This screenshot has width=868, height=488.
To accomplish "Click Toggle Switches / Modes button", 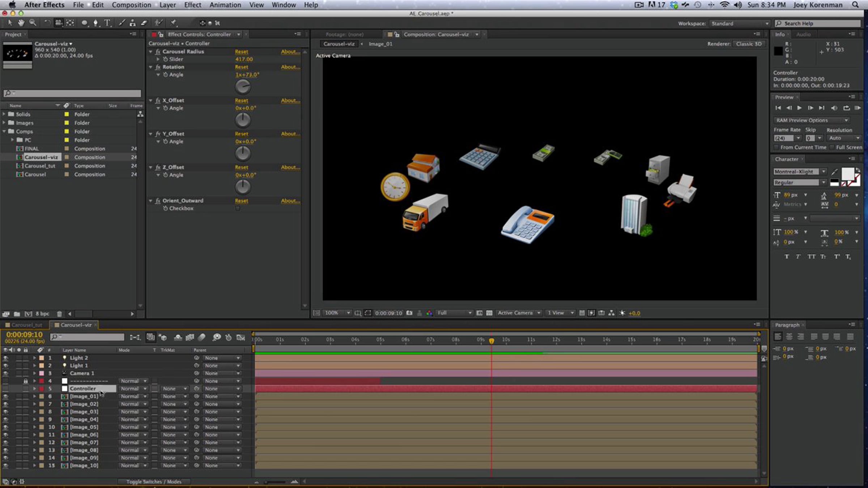I will click(154, 482).
